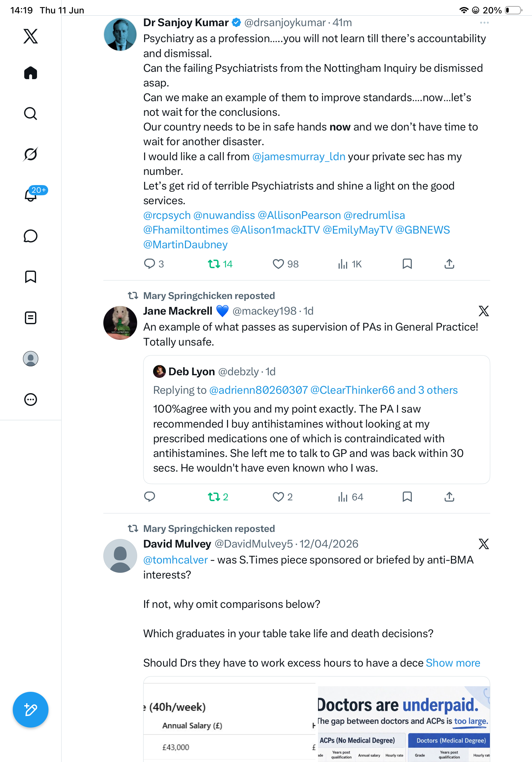Screen dimensions: 532x762
Task: Open Lists icon in sidebar
Action: click(x=31, y=317)
